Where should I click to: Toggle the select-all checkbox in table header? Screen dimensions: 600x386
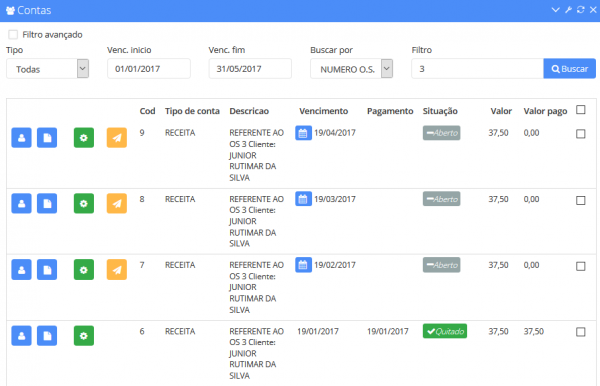580,110
